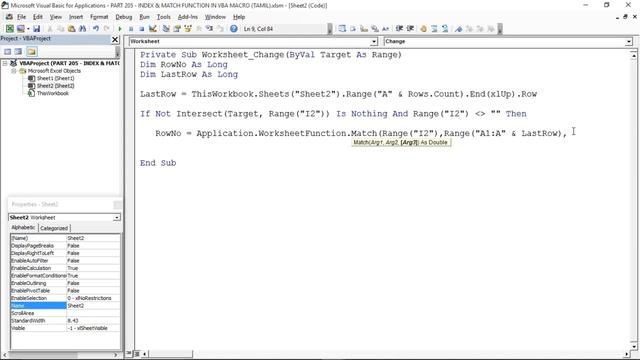Toggle Breakpoint using the hand icon

coord(423,29)
